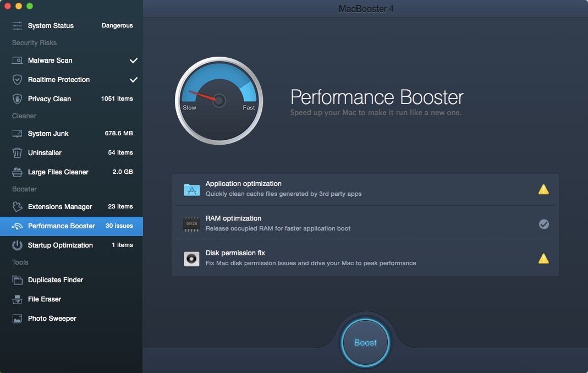Open Extensions Manager

72,207
